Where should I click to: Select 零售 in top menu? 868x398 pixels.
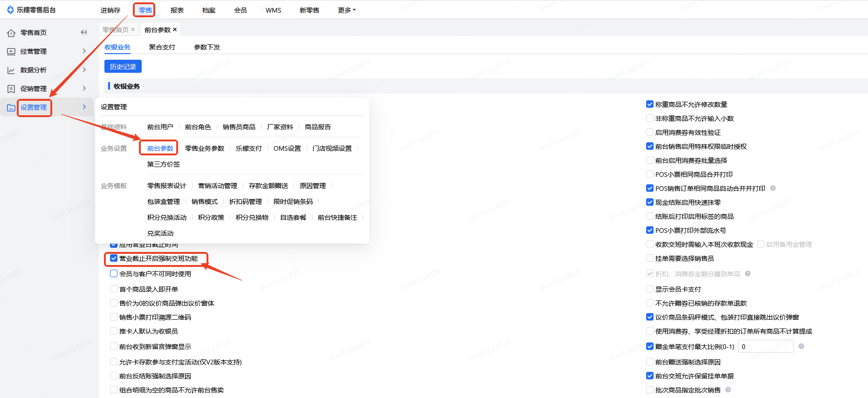145,10
